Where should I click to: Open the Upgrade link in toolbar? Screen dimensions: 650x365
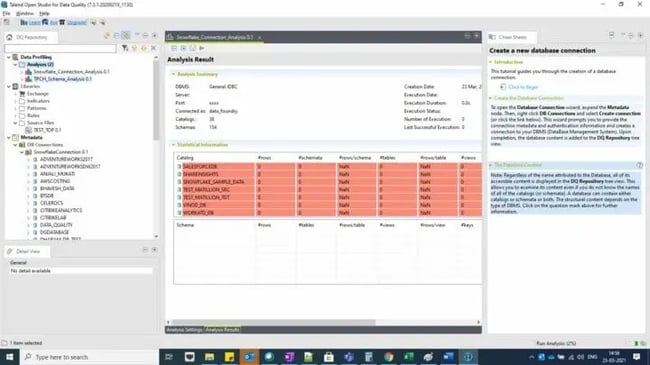pos(77,22)
